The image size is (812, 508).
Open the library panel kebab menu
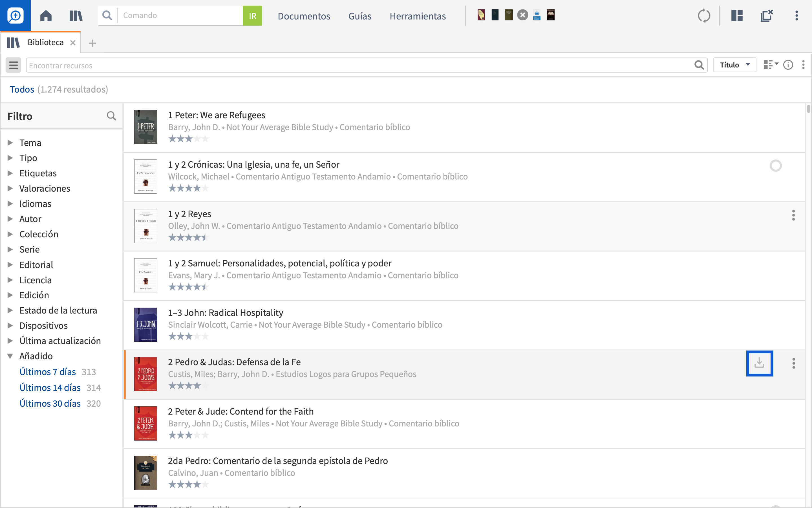coord(803,65)
